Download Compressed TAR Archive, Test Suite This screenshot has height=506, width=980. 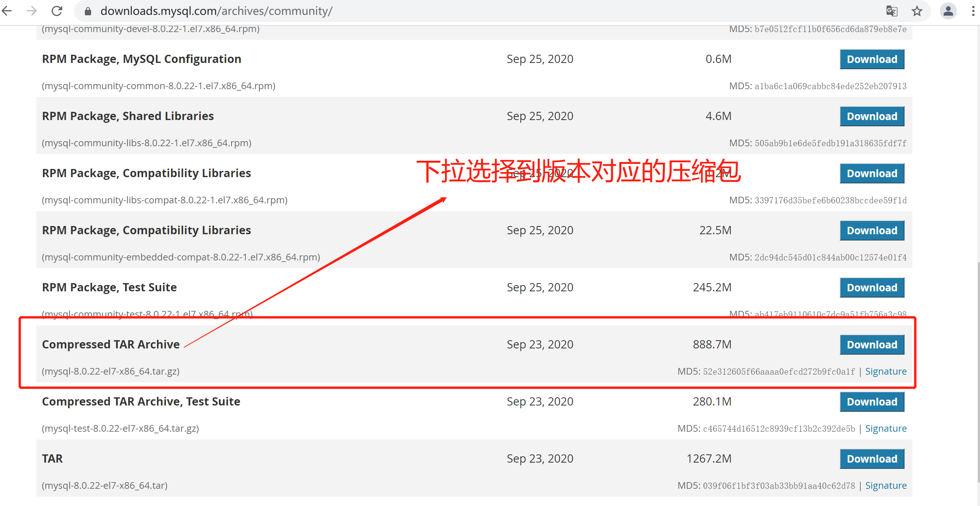(x=872, y=402)
